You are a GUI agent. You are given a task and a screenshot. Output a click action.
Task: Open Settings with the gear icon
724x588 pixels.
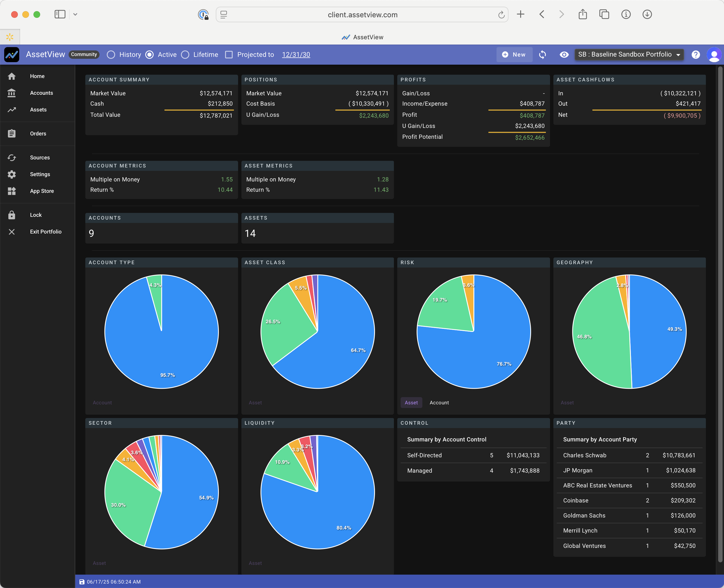coord(12,174)
